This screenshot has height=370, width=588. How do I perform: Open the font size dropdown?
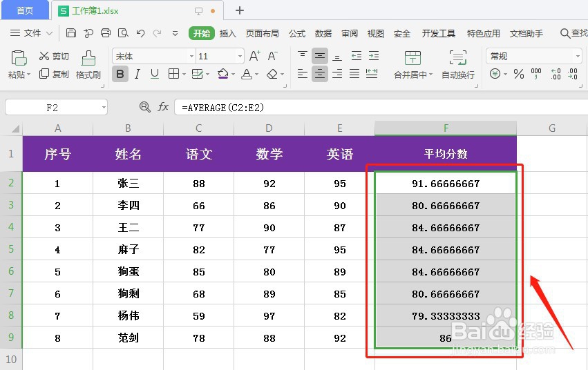[240, 56]
